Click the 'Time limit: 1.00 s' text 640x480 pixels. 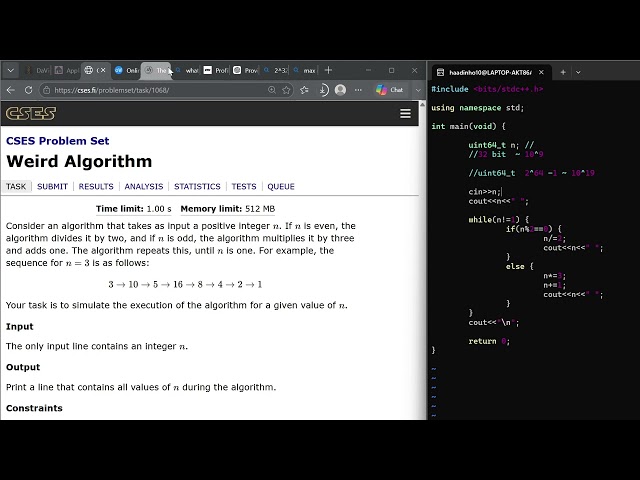(133, 209)
